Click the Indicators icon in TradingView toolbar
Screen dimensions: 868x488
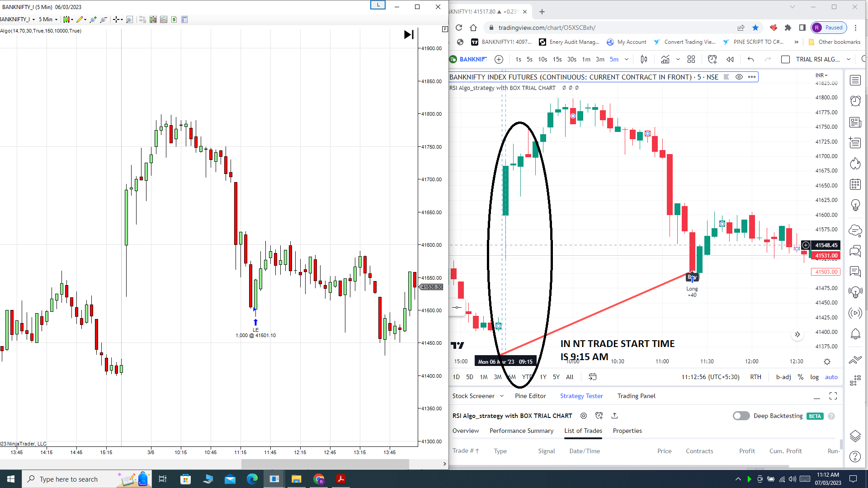[665, 59]
